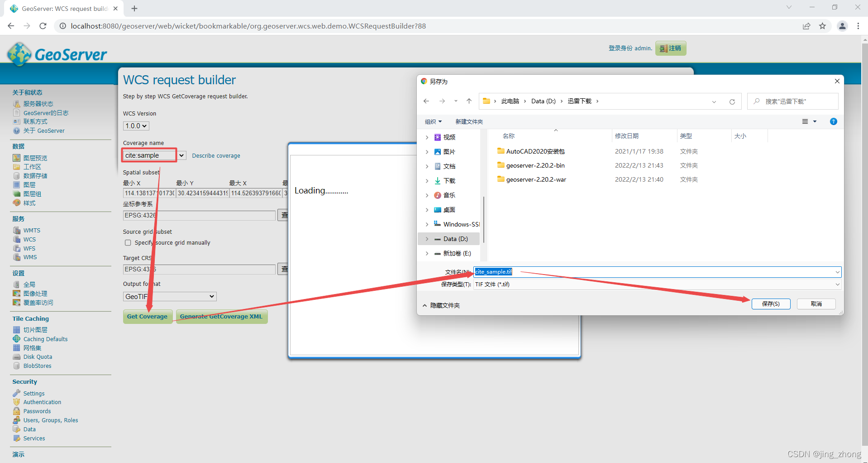Click the Passwords lock icon
This screenshot has width=868, height=463.
tap(17, 411)
